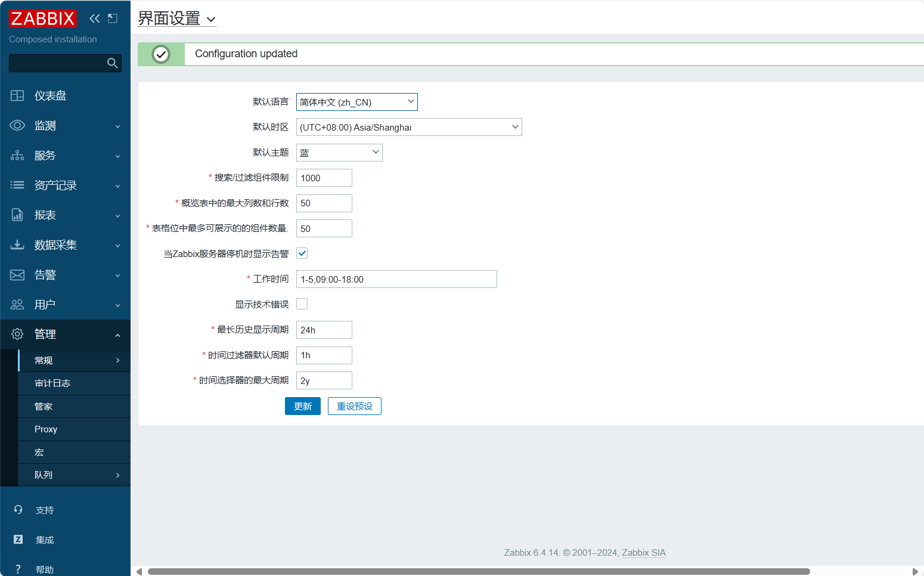924x576 pixels.
Task: Uncheck the Zabbix server down warning checkbox
Action: [x=302, y=253]
